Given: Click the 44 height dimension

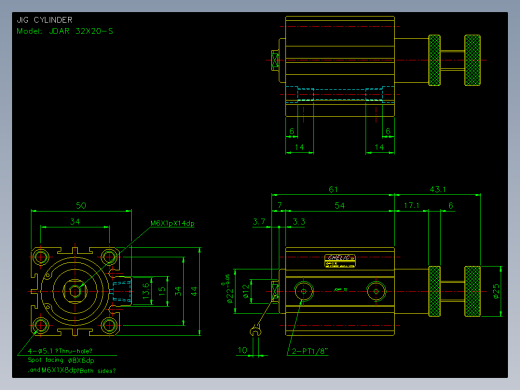Looking at the screenshot, I should [x=194, y=291].
